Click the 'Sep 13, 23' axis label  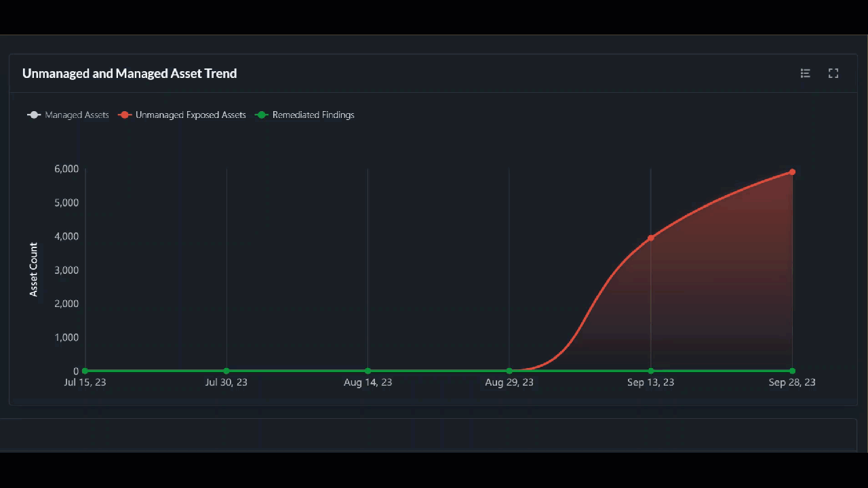651,382
